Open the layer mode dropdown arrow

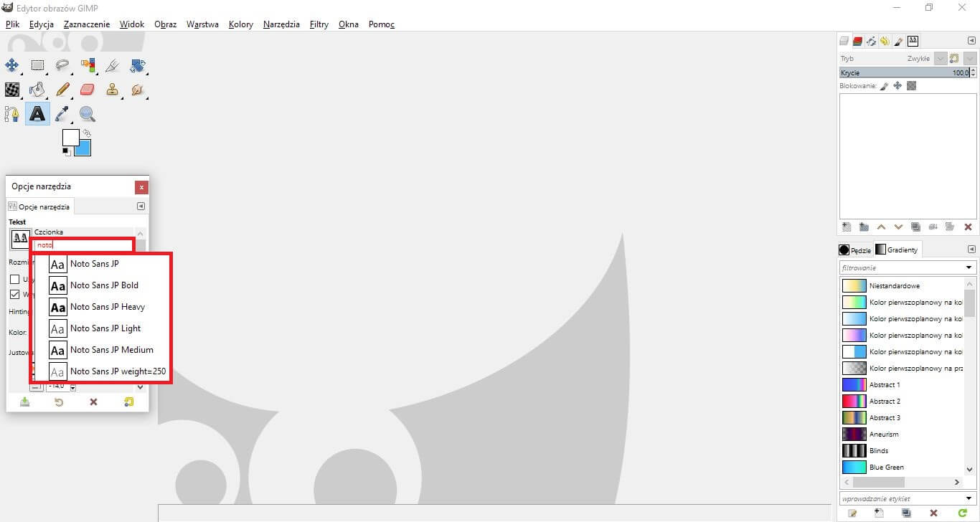coord(940,59)
